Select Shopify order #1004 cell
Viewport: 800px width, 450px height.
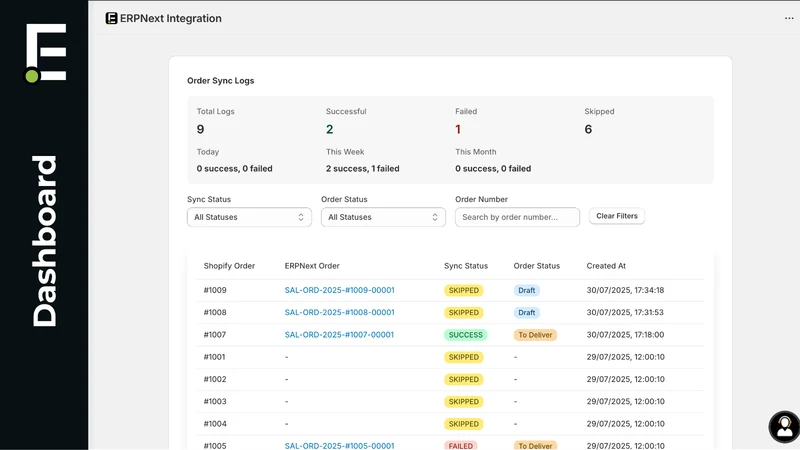point(215,423)
